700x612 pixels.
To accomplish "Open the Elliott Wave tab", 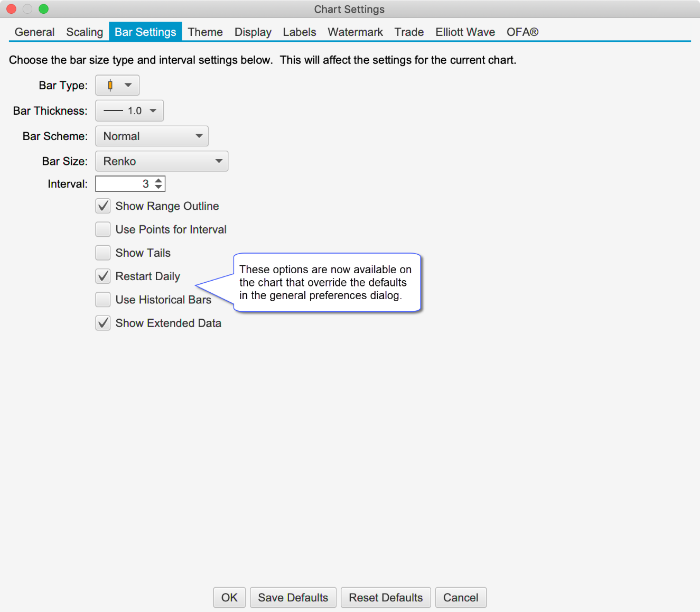I will click(x=465, y=32).
